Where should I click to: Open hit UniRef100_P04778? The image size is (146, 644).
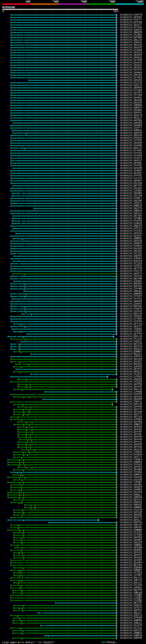131,15
